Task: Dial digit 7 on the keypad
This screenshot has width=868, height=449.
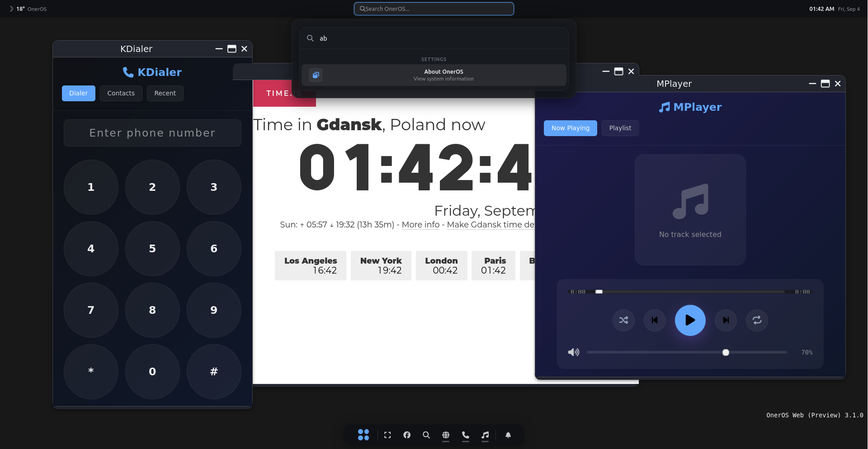Action: tap(91, 310)
